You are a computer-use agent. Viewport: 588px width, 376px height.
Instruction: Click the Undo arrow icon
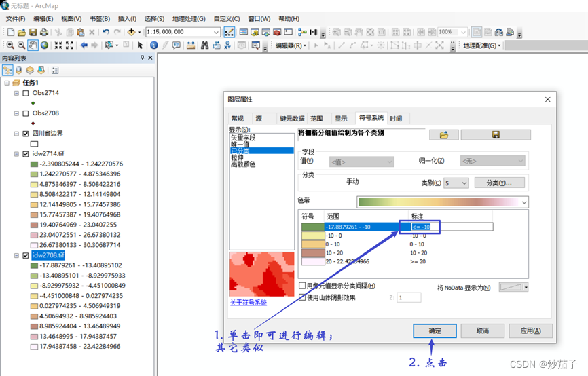[106, 33]
